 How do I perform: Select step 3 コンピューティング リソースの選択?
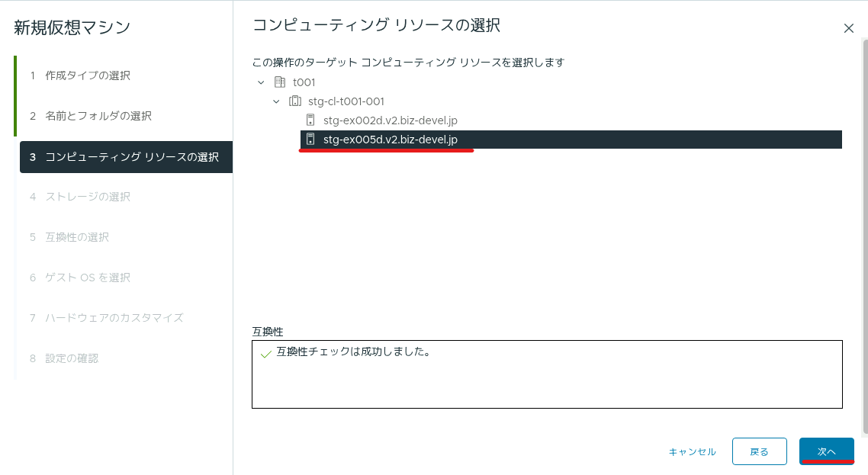(x=126, y=157)
